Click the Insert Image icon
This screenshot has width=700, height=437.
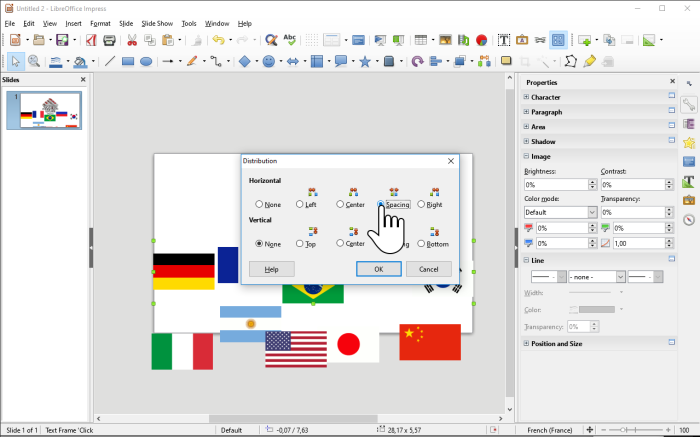pyautogui.click(x=445, y=40)
